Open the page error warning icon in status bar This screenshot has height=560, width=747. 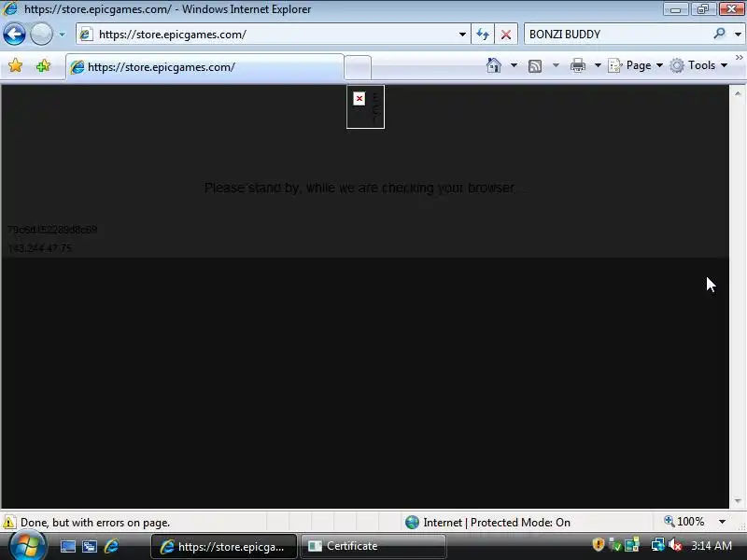9,523
